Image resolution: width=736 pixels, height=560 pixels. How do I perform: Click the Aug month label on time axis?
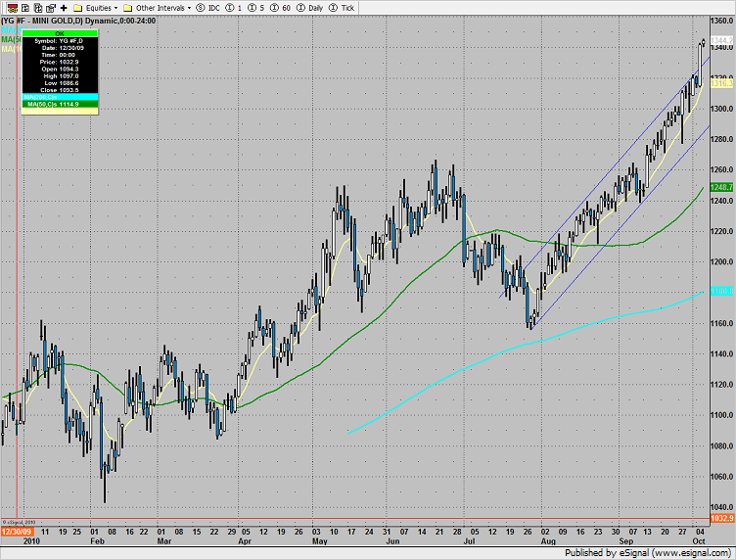click(x=548, y=541)
